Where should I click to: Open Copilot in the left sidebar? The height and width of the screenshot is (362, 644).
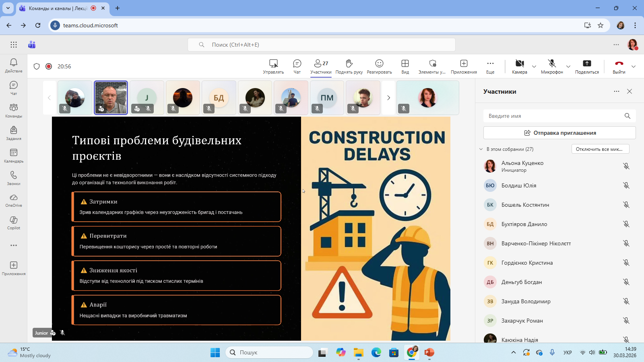click(x=14, y=222)
